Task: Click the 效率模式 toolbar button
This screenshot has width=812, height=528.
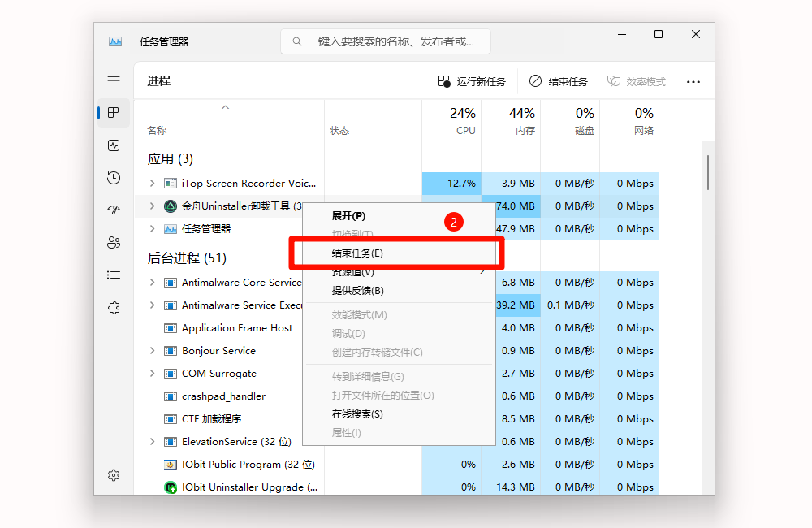Action: pyautogui.click(x=637, y=81)
